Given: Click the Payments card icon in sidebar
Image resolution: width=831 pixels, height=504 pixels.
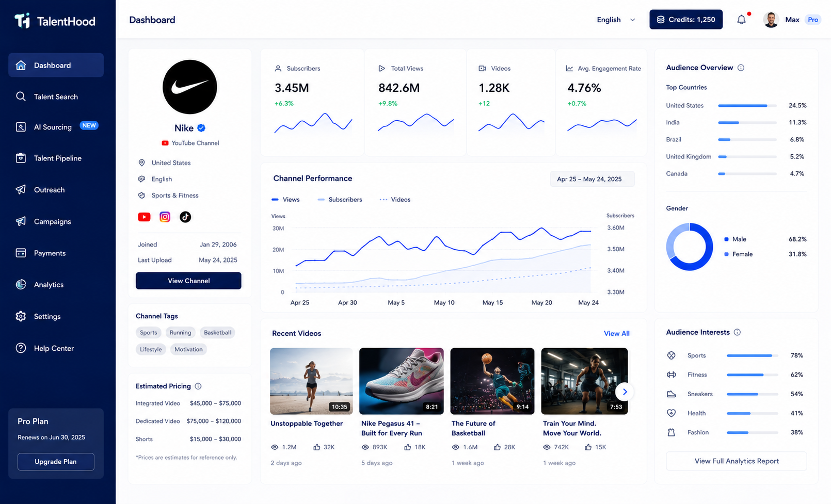Looking at the screenshot, I should 21,253.
